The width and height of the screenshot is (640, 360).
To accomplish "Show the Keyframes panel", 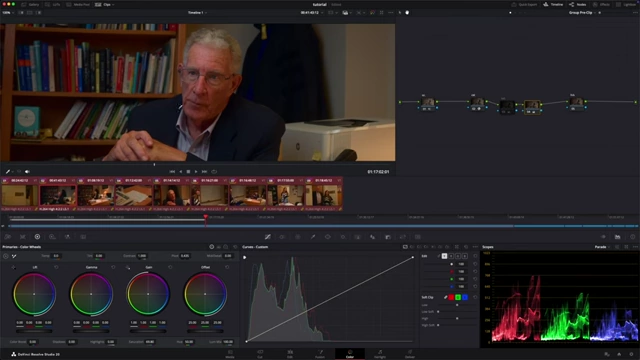I will (x=603, y=237).
